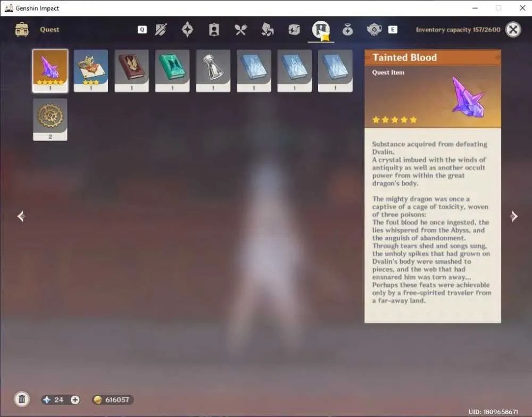Open the Weapons inventory tab

point(161,30)
